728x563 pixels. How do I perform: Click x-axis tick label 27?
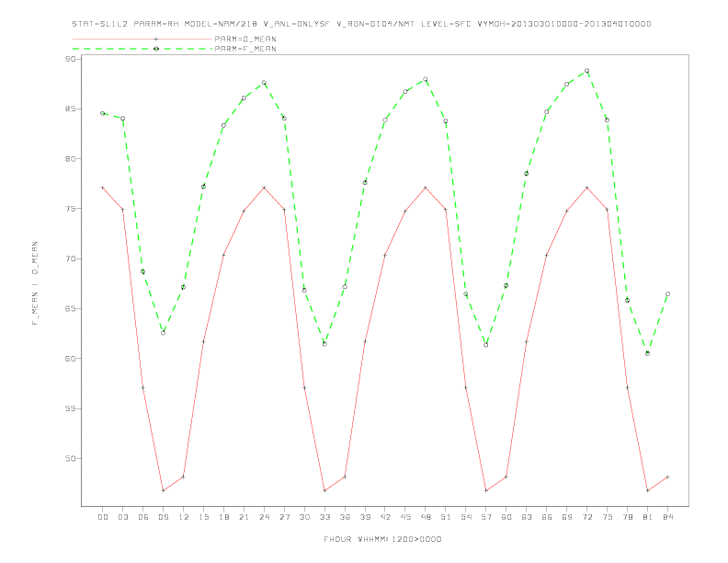pyautogui.click(x=284, y=517)
